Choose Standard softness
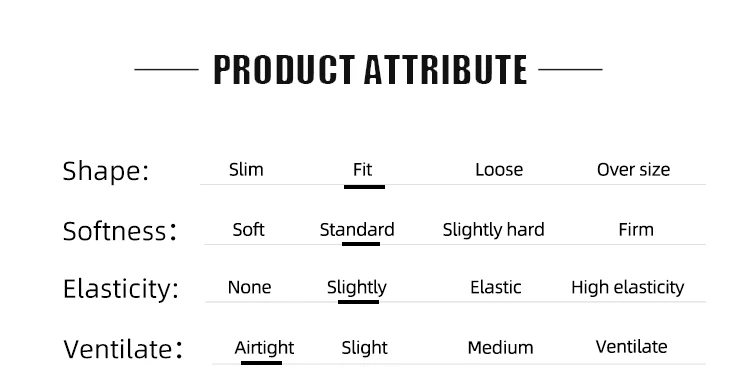 357,230
